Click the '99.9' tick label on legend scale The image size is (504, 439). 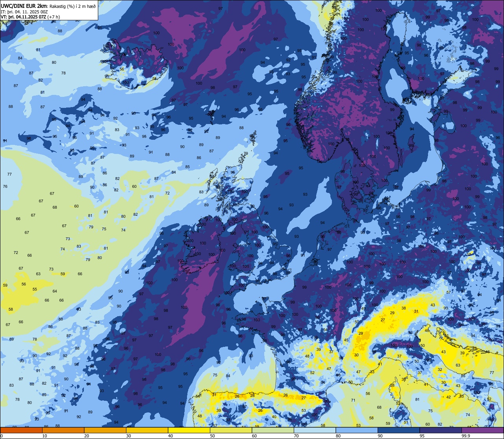466,436
